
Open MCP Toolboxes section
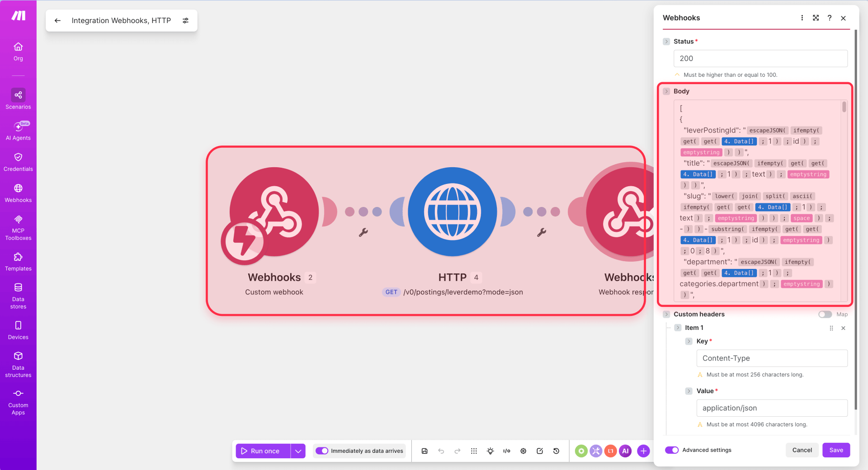point(18,227)
